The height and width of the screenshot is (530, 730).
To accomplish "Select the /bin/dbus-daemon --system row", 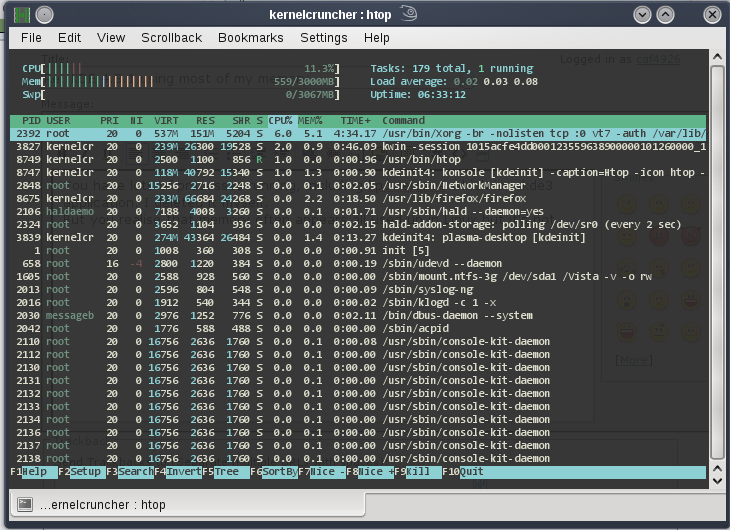I will pyautogui.click(x=358, y=316).
